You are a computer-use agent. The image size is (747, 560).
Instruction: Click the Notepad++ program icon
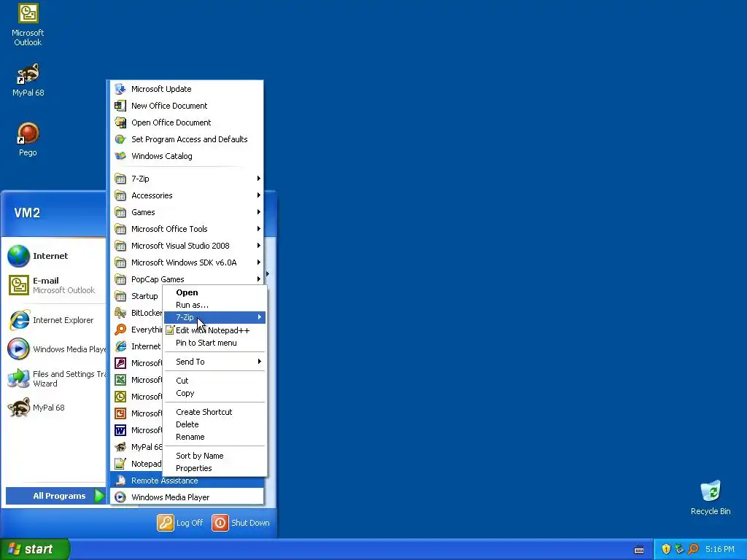[x=120, y=463]
